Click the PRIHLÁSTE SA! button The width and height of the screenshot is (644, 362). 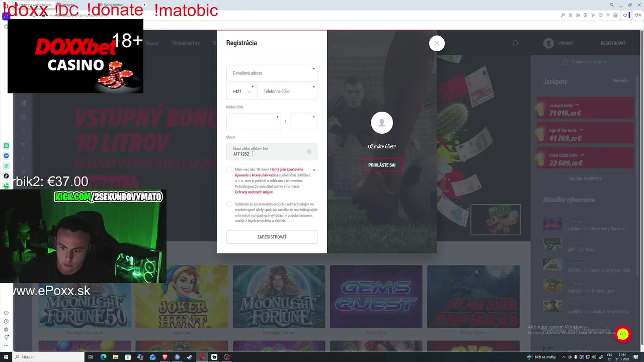pyautogui.click(x=382, y=165)
